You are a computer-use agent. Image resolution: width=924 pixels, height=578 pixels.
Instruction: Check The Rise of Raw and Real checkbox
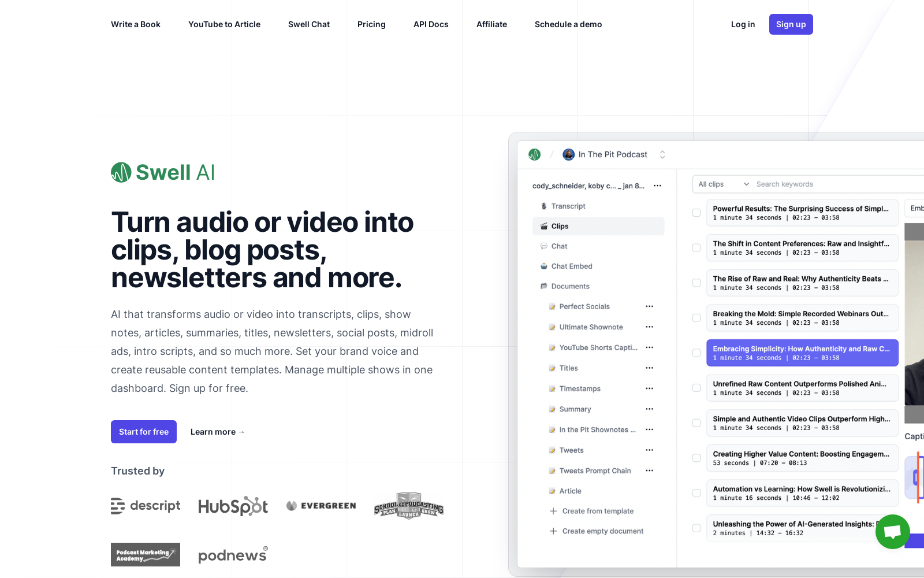[696, 283]
